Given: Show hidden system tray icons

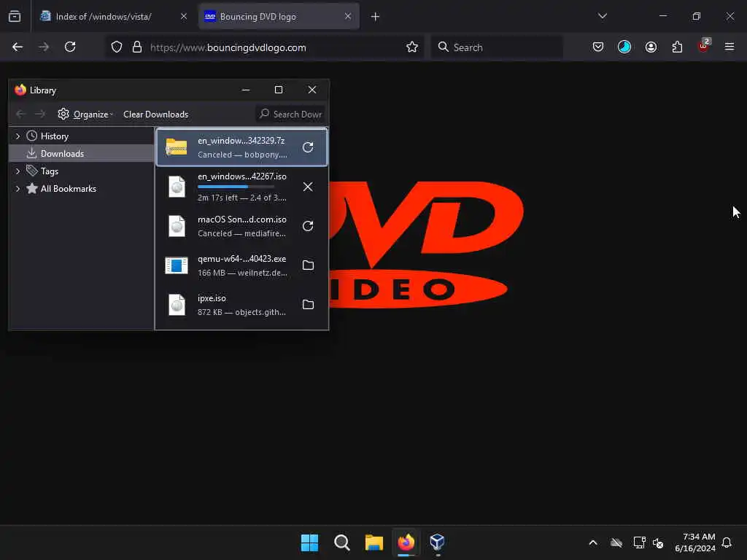Looking at the screenshot, I should 593,542.
